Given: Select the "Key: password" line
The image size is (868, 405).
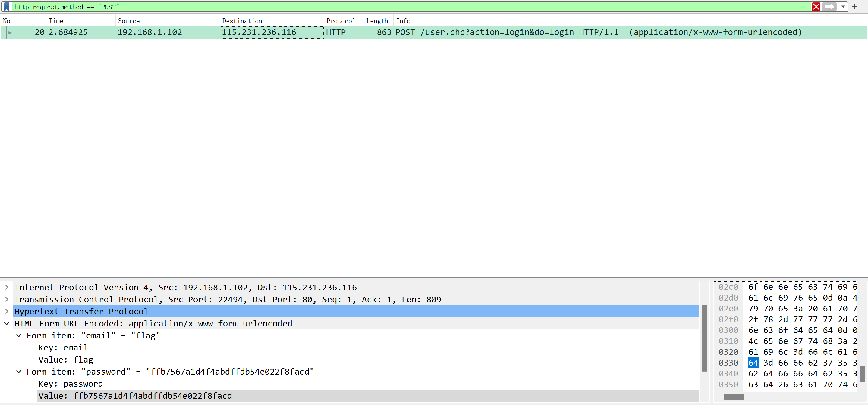Looking at the screenshot, I should click(x=368, y=384).
